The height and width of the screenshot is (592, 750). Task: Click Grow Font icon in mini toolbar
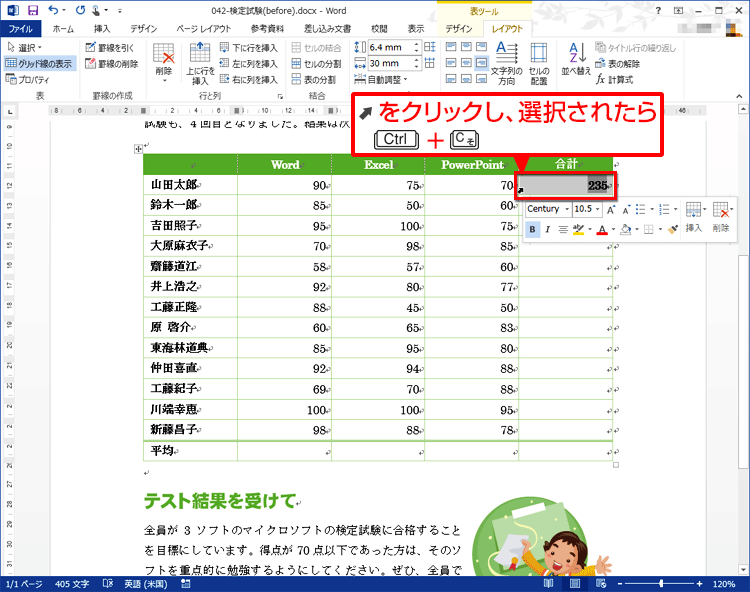(x=611, y=209)
